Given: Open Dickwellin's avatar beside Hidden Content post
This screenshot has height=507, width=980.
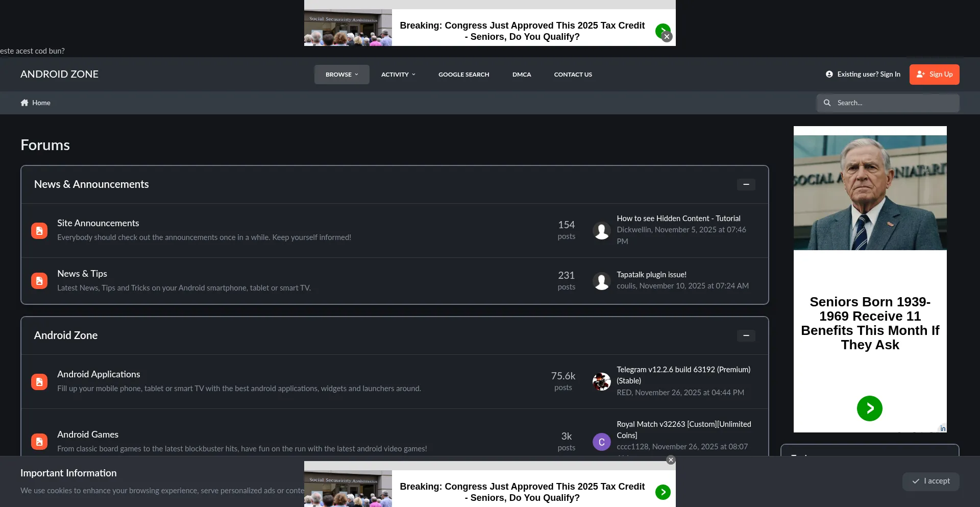Looking at the screenshot, I should coord(601,231).
